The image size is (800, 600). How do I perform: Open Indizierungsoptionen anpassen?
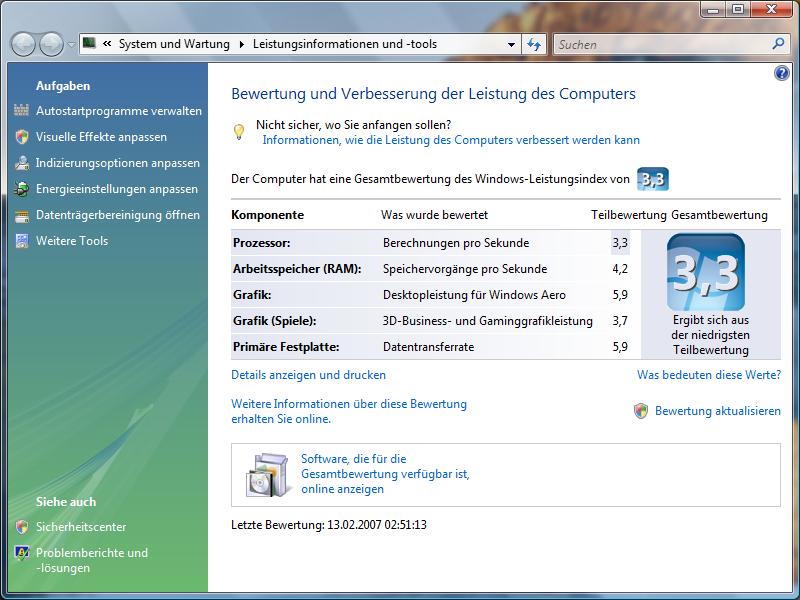point(117,163)
